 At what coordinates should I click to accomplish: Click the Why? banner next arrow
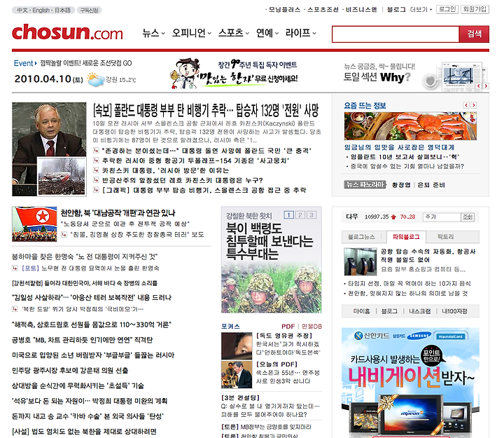pyautogui.click(x=486, y=86)
